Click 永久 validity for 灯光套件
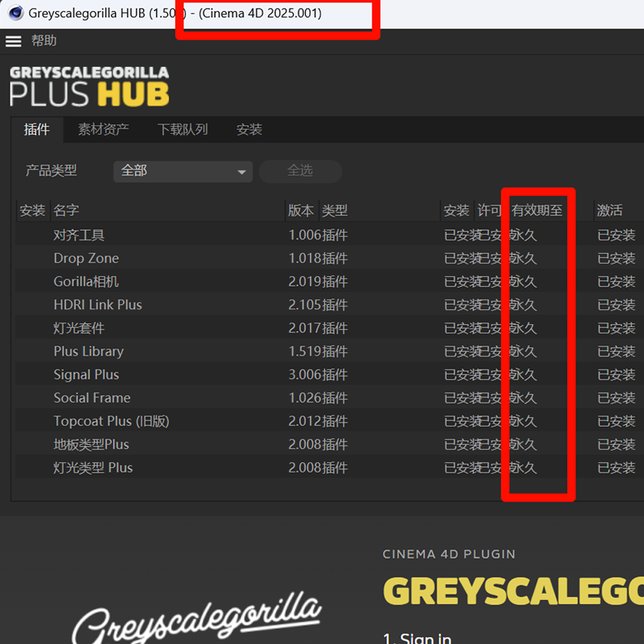Screen dimensions: 644x644 click(x=523, y=328)
